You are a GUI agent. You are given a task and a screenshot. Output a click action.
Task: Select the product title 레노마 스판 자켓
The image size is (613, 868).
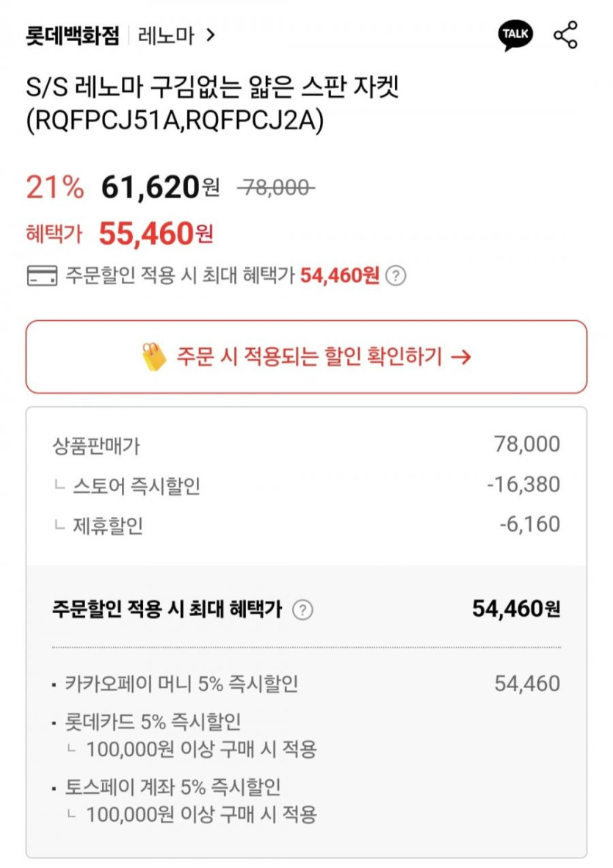213,105
